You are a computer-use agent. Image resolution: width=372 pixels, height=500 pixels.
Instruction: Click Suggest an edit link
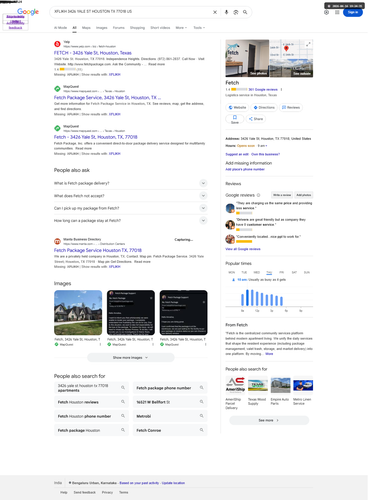pos(237,154)
